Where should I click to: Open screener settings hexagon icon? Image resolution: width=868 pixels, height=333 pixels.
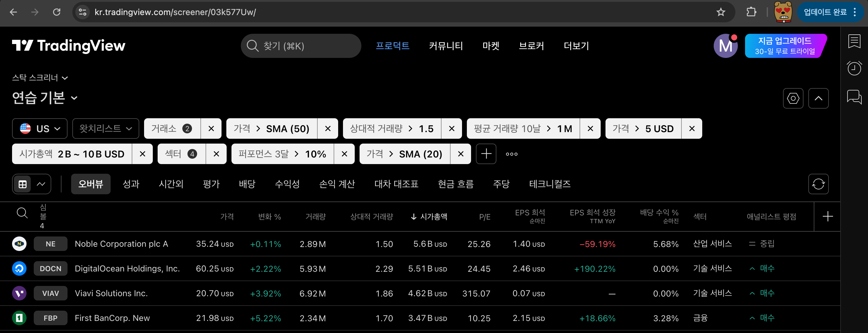[793, 99]
